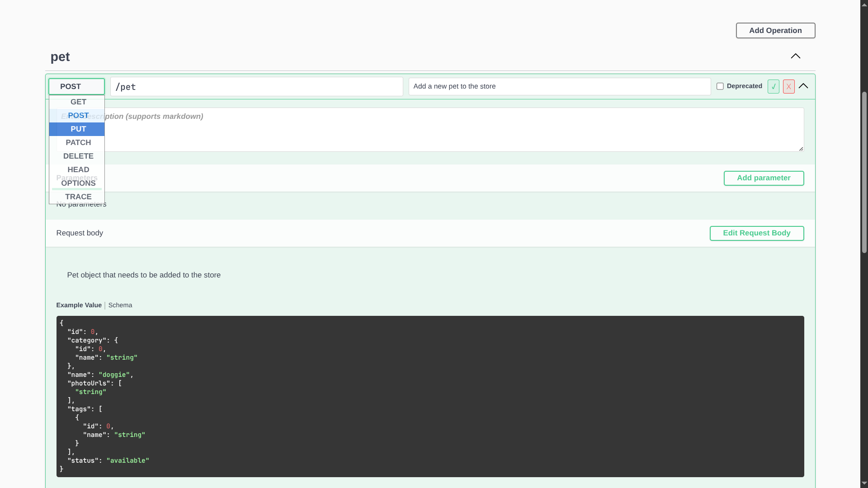Confirm operation edit with green checkmark icon
The height and width of the screenshot is (488, 868).
(x=773, y=86)
